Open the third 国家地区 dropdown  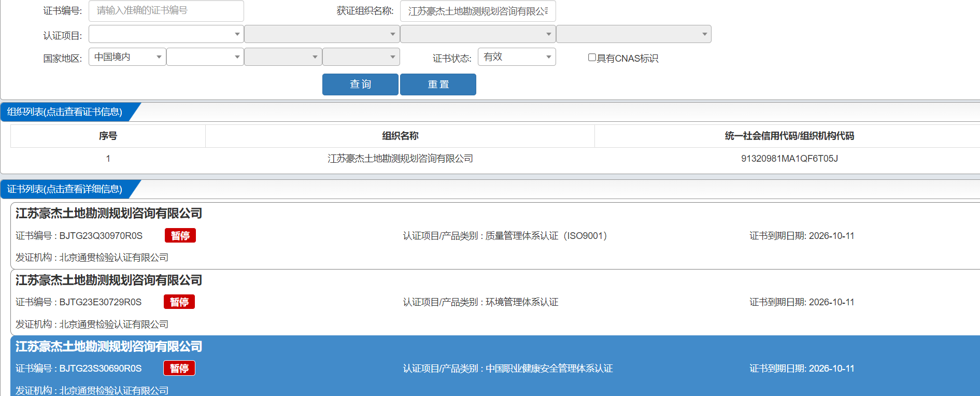click(x=283, y=57)
